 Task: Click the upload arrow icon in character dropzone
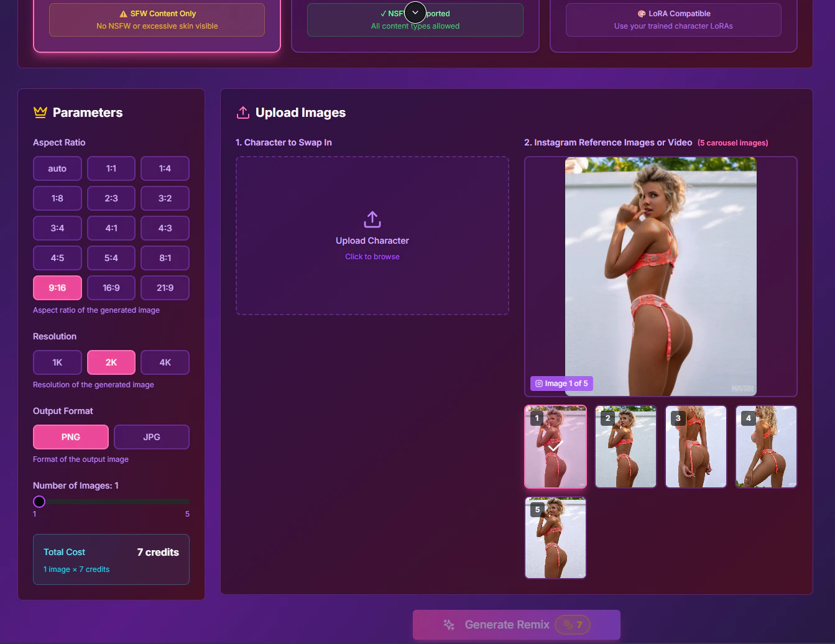coord(372,219)
